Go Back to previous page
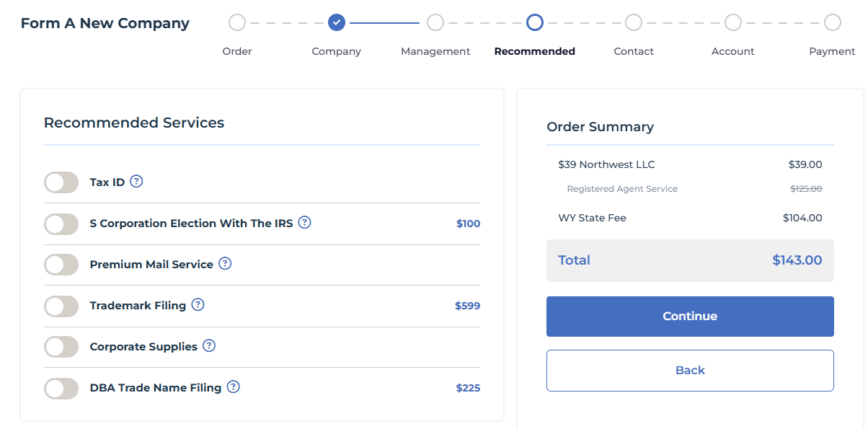This screenshot has height=429, width=868. point(690,371)
